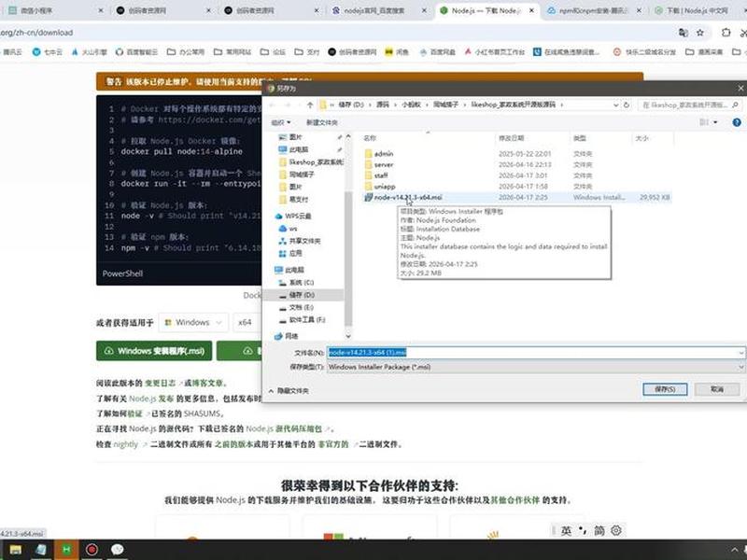Open the help icon in Save As dialog

[x=737, y=122]
